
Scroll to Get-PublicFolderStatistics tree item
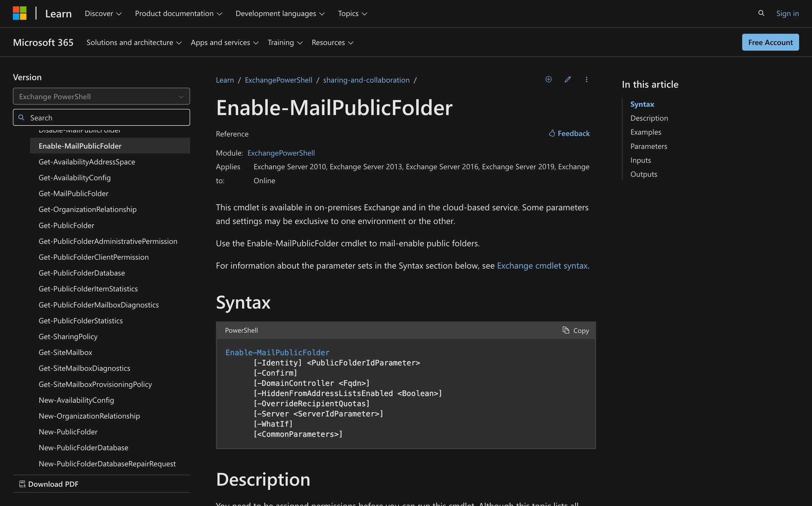coord(80,320)
